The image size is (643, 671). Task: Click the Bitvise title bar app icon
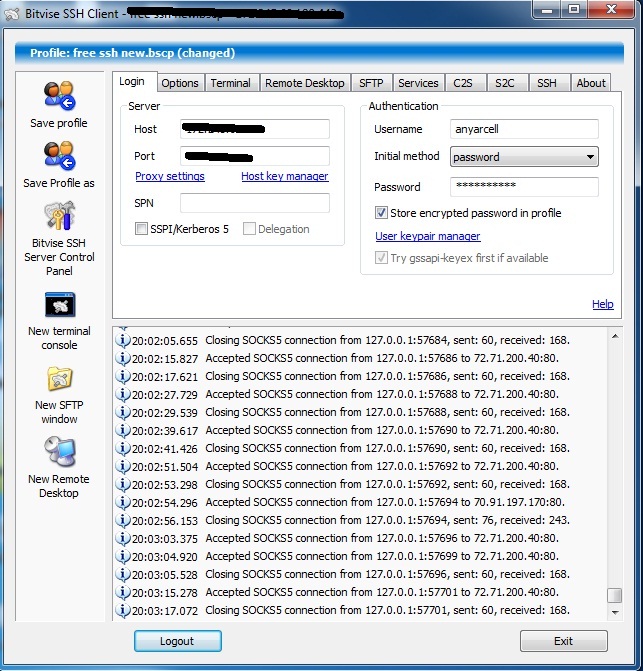click(12, 14)
